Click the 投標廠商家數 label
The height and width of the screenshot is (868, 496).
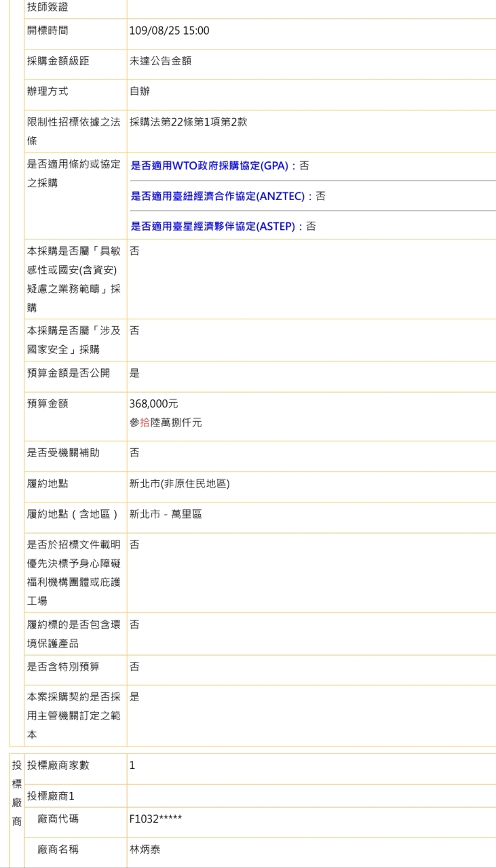click(x=58, y=765)
